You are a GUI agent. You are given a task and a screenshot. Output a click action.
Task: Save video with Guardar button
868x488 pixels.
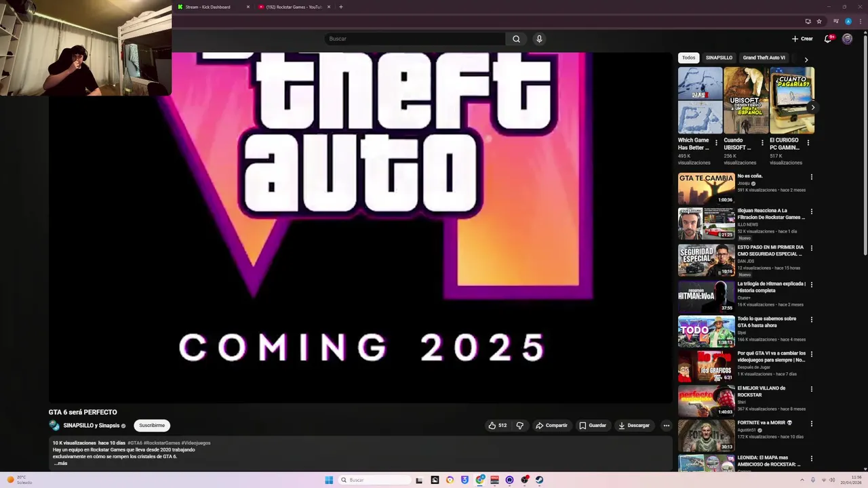(593, 426)
